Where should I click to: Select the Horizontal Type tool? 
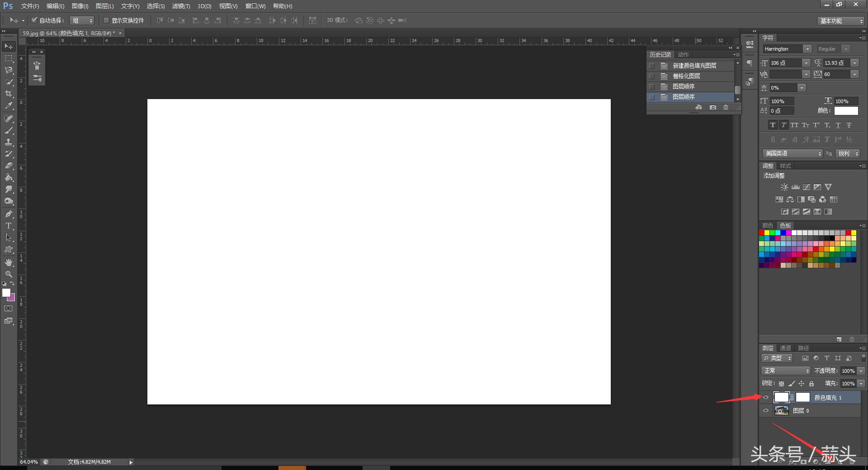[x=9, y=226]
